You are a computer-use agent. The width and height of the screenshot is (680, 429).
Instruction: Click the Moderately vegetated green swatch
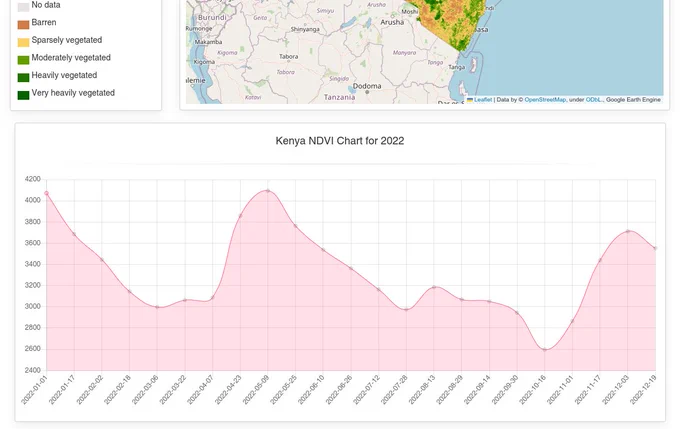(x=23, y=60)
